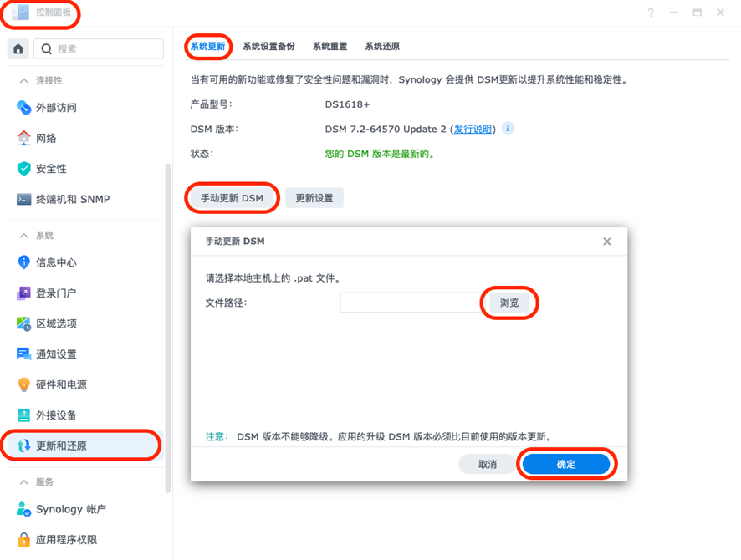This screenshot has height=560, width=741.
Task: Open 终端机和 SNMP terminal icon
Action: (24, 199)
